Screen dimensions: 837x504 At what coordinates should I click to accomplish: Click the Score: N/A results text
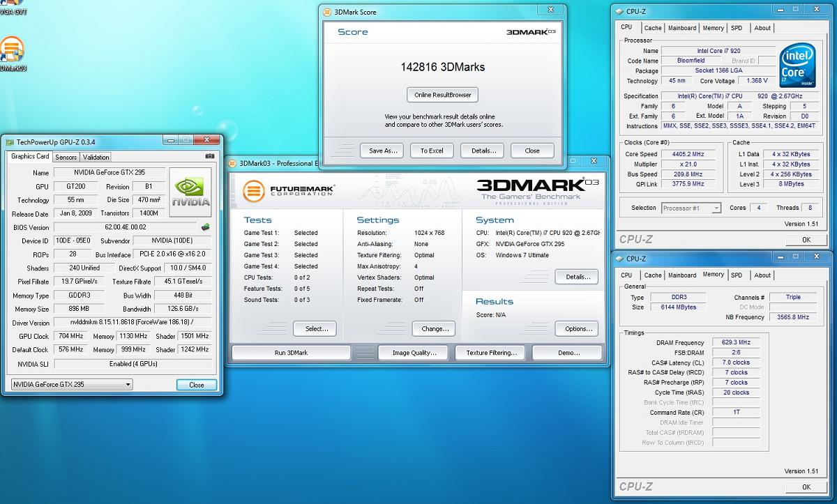(491, 315)
